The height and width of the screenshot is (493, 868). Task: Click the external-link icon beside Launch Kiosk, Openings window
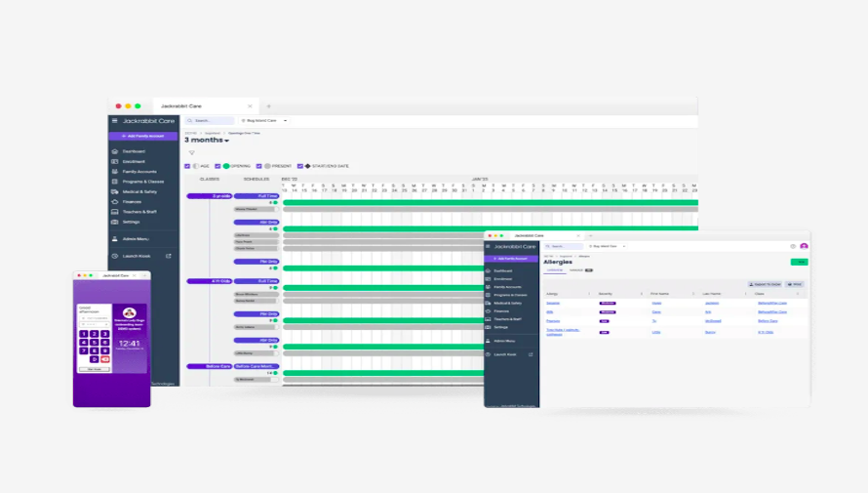click(169, 256)
